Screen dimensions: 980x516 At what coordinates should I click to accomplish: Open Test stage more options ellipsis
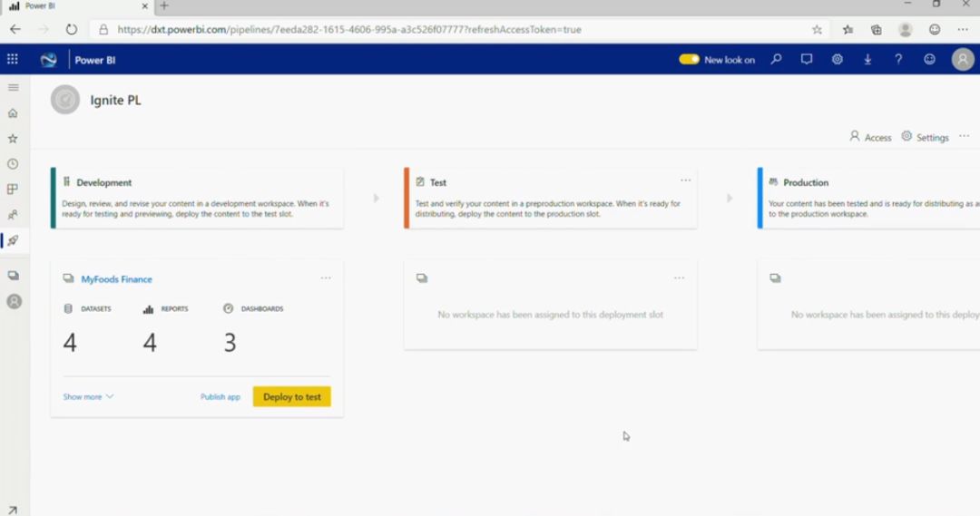[686, 180]
